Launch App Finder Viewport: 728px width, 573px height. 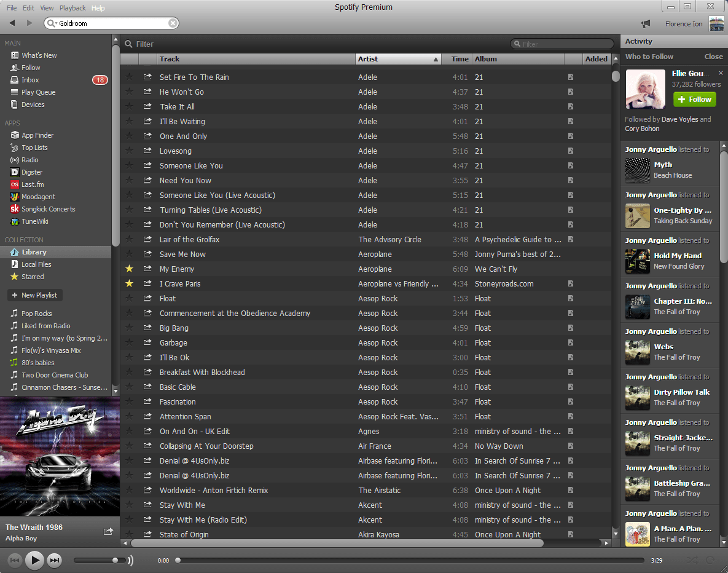tap(37, 135)
